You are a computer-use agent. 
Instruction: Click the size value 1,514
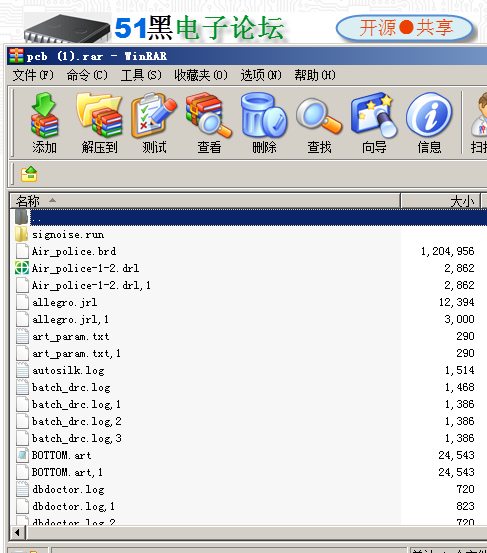tap(459, 370)
